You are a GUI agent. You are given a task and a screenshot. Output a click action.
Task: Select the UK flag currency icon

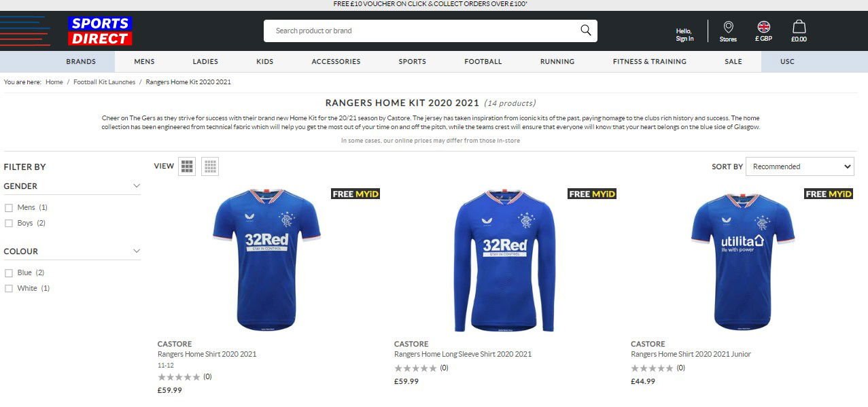point(764,27)
